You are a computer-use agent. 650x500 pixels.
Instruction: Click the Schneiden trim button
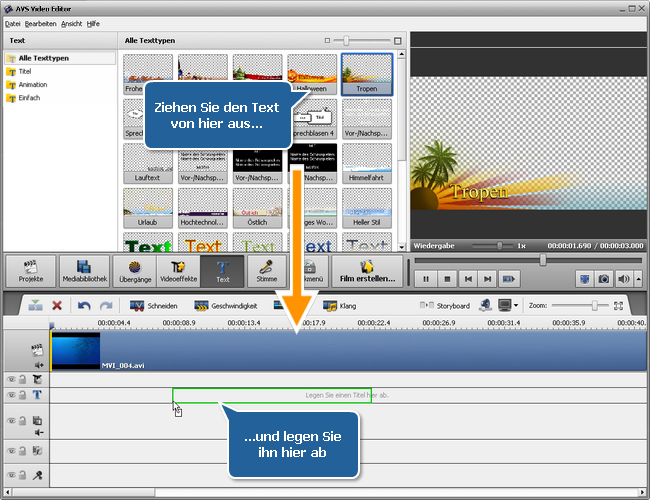154,306
